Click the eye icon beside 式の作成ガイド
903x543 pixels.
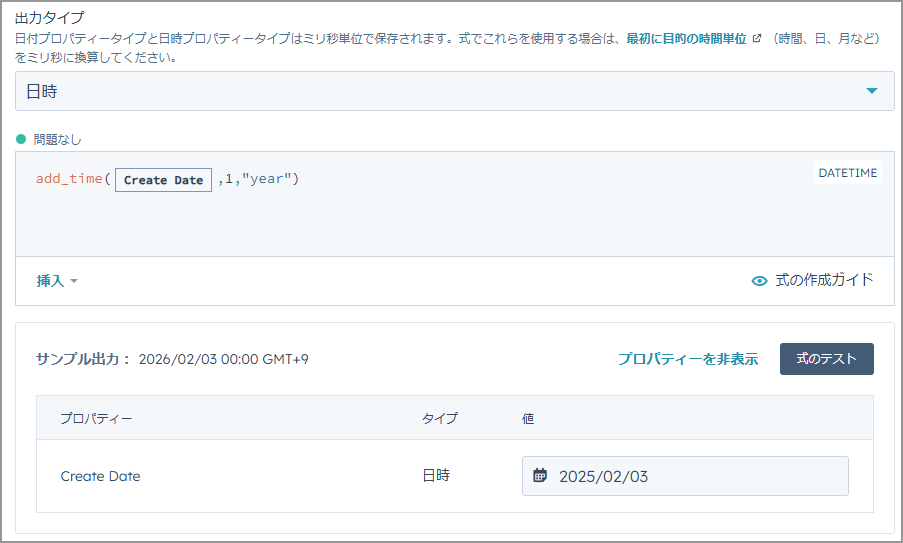(760, 281)
